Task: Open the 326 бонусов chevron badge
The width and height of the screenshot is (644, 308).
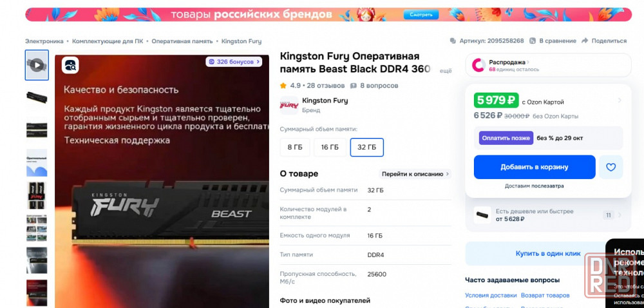Action: click(x=234, y=62)
